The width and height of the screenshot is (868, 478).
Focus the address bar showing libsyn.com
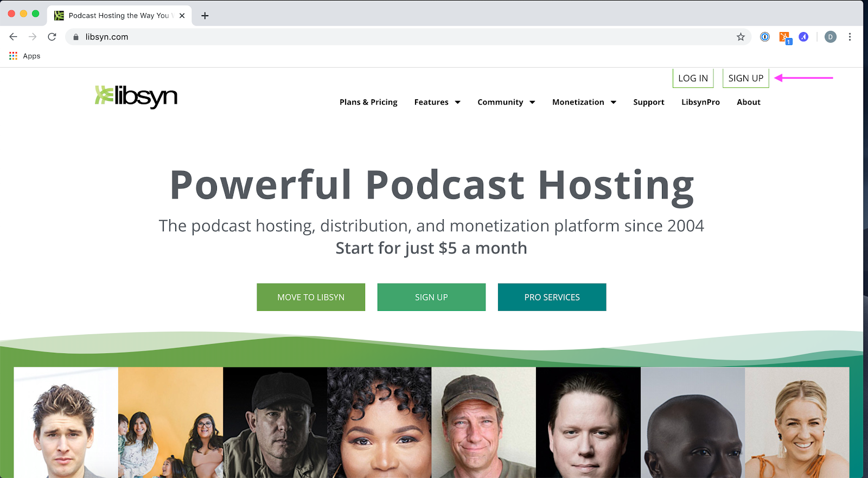[407, 37]
